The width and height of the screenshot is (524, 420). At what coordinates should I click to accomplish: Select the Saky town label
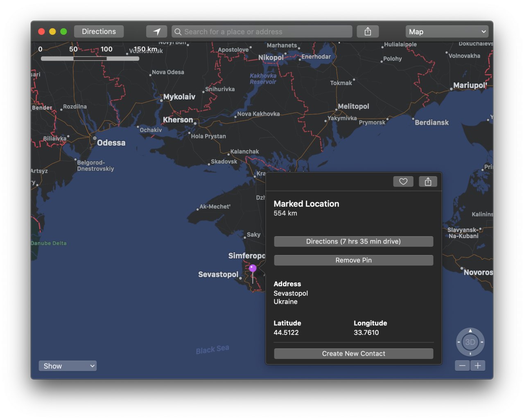click(253, 235)
